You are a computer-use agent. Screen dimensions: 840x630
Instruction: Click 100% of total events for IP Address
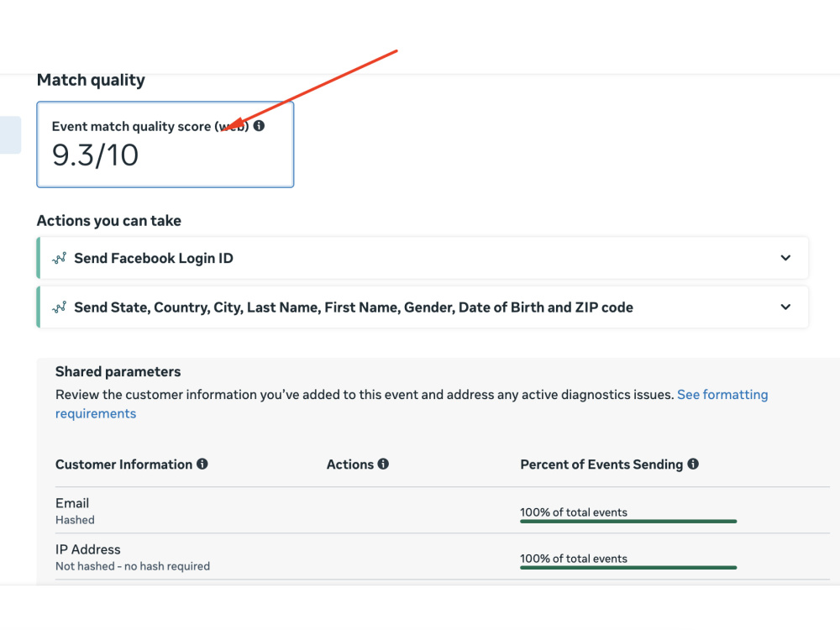[574, 559]
